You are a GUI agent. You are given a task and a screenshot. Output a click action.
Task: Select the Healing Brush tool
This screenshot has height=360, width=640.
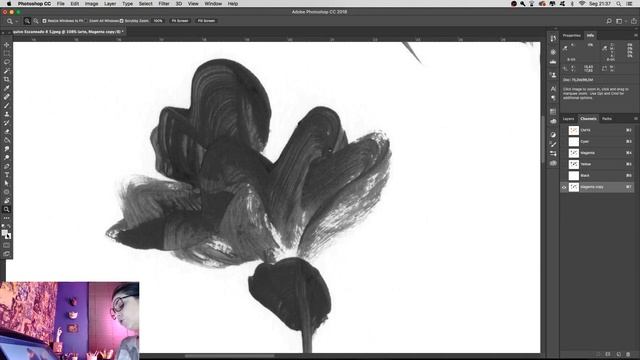click(x=7, y=97)
